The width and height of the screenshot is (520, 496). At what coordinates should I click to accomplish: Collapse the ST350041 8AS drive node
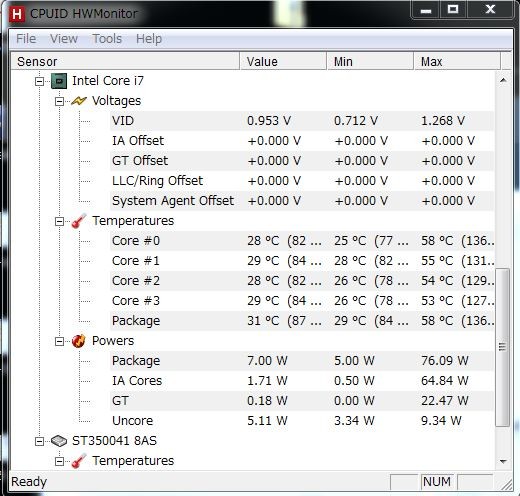tap(39, 441)
